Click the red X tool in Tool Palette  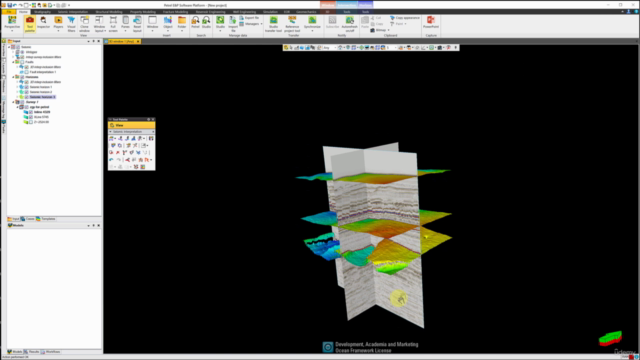(x=118, y=153)
